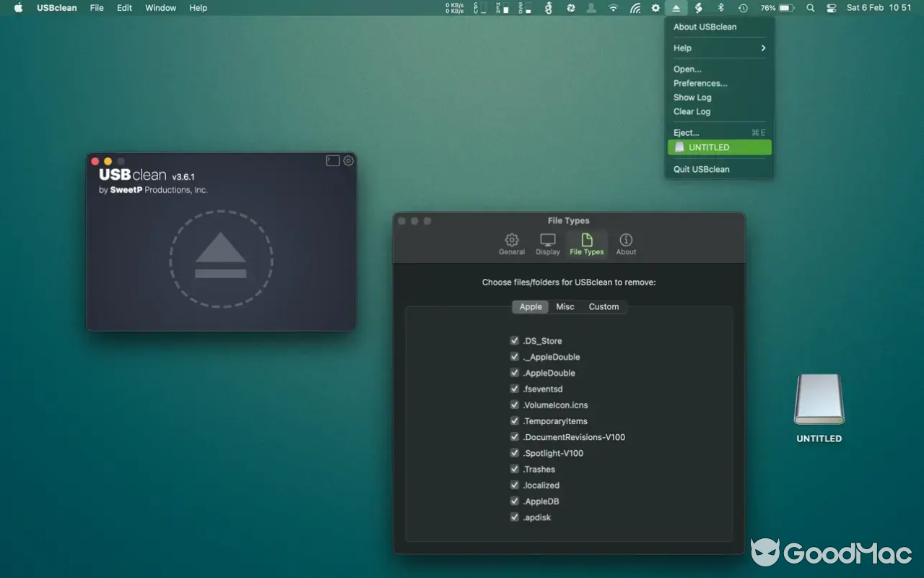This screenshot has height=578, width=924.
Task: Open Spotlight search from the menu bar
Action: tap(811, 7)
